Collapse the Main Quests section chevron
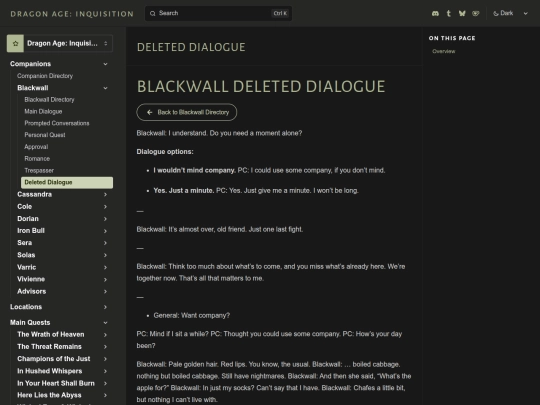Image resolution: width=540 pixels, height=405 pixels. click(105, 323)
